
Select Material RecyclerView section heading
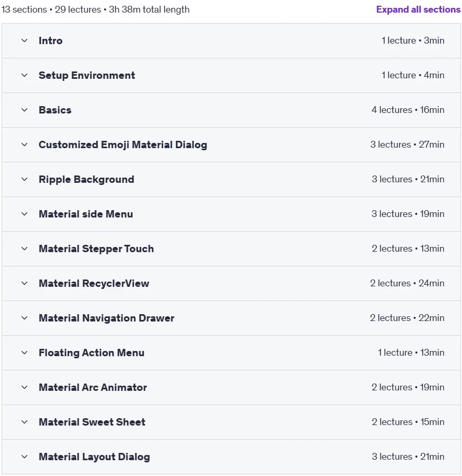pyautogui.click(x=94, y=283)
